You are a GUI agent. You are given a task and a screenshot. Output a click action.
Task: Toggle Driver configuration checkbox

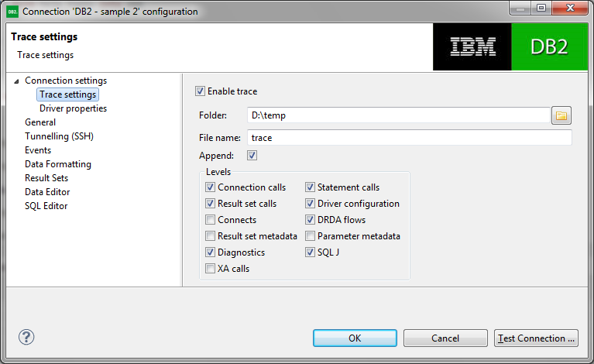click(310, 204)
